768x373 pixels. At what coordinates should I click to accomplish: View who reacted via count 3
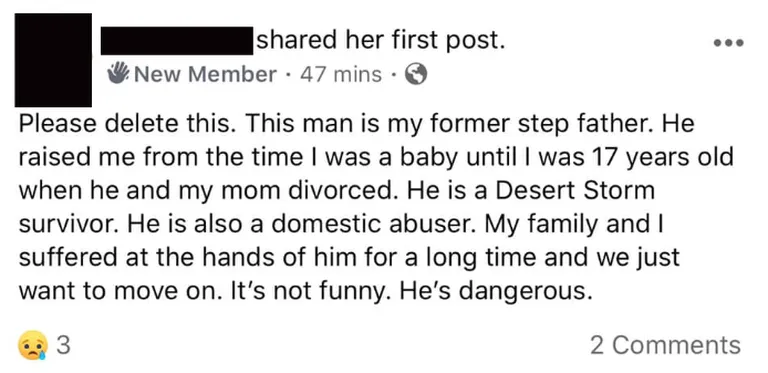(64, 346)
